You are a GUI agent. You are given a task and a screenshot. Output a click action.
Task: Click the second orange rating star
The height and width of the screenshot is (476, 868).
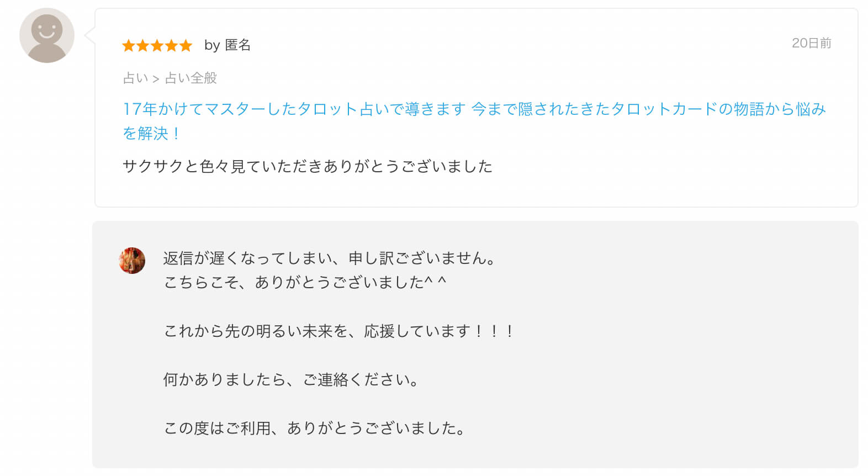tap(143, 45)
